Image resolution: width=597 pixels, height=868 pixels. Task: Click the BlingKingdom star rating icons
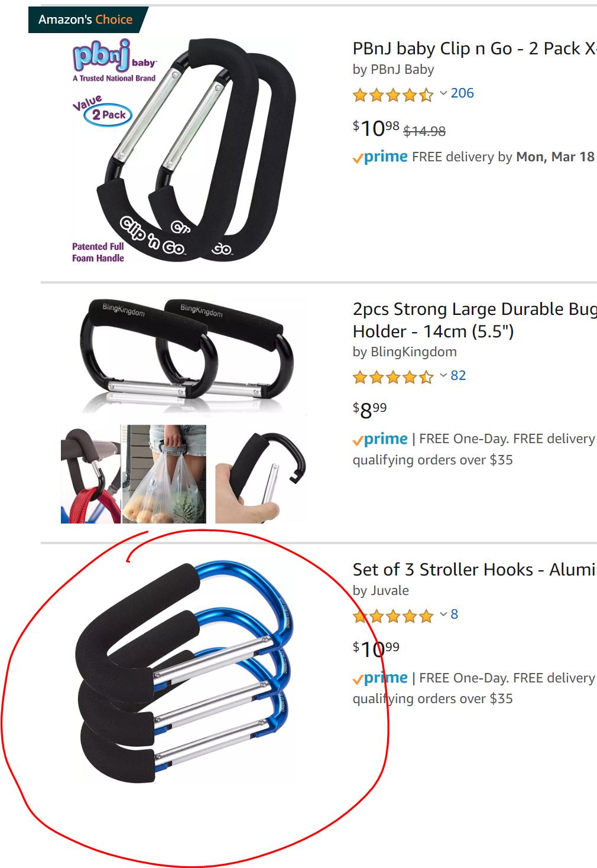(393, 377)
